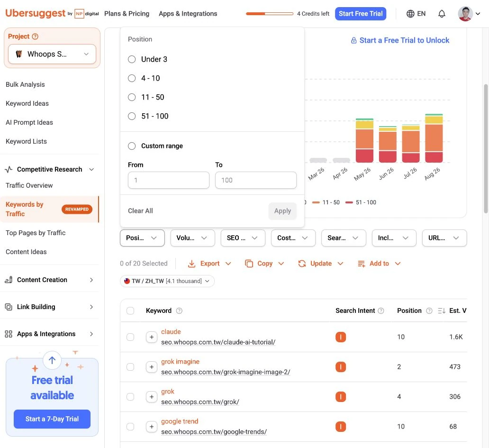Open the Whoops S... project dropdown
Image resolution: width=489 pixels, height=448 pixels.
click(x=52, y=54)
